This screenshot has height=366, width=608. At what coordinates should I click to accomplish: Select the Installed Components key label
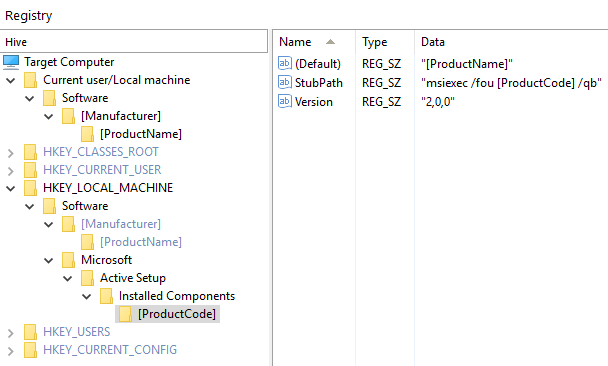click(x=177, y=296)
